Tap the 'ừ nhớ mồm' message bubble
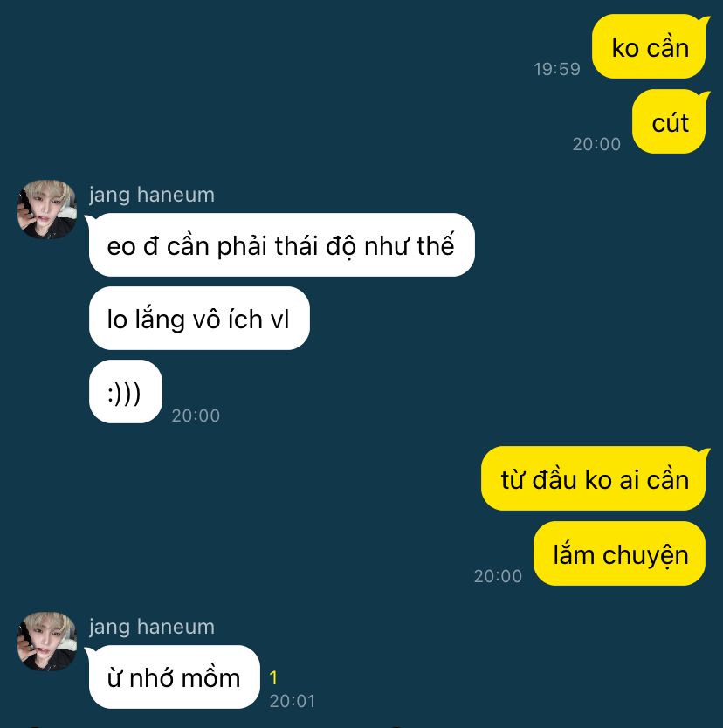 [x=173, y=676]
